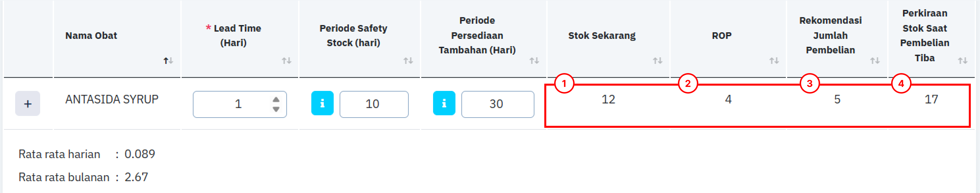
Task: Click the Lead Time input field
Action: click(232, 104)
